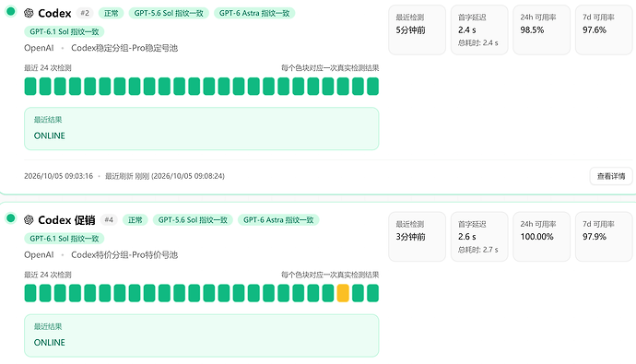Click 每个色块对应一次真实检测结果 note on Codex 促销 card
Screen dimensions: 636x364
coord(330,275)
